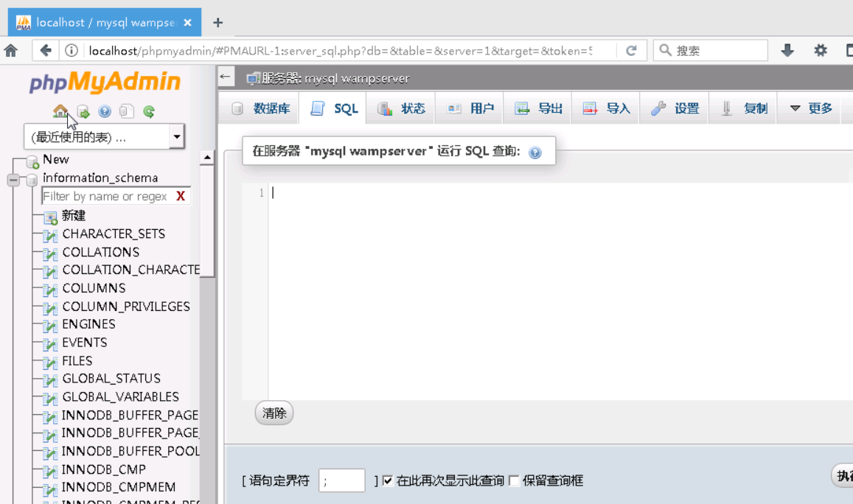
Task: Open the browser downloads arrow
Action: pyautogui.click(x=787, y=51)
